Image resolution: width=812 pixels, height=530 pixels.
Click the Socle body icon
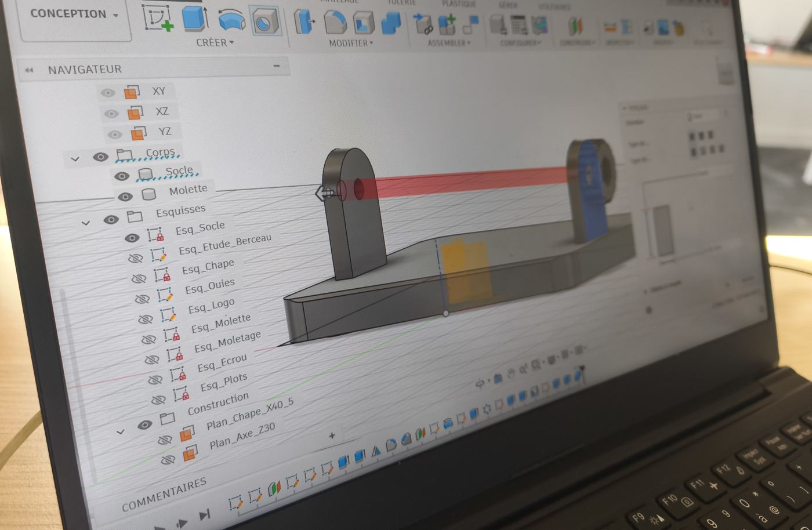[x=145, y=174]
